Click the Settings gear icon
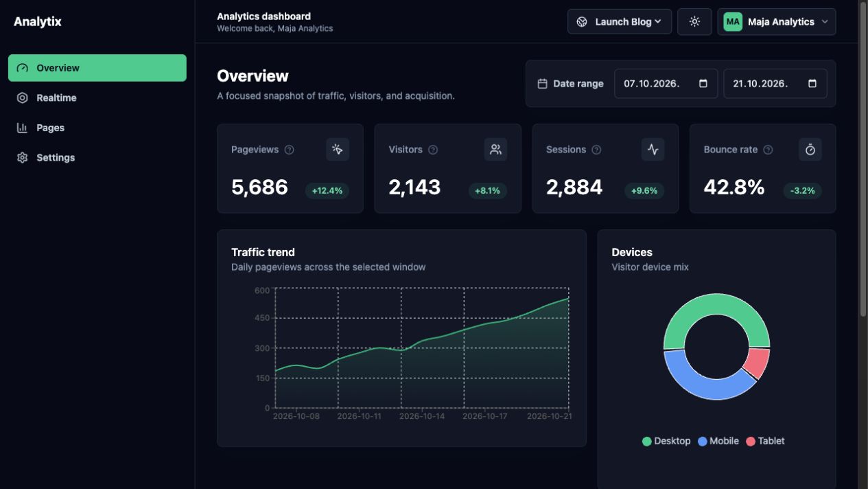This screenshot has height=489, width=868. pyautogui.click(x=23, y=157)
